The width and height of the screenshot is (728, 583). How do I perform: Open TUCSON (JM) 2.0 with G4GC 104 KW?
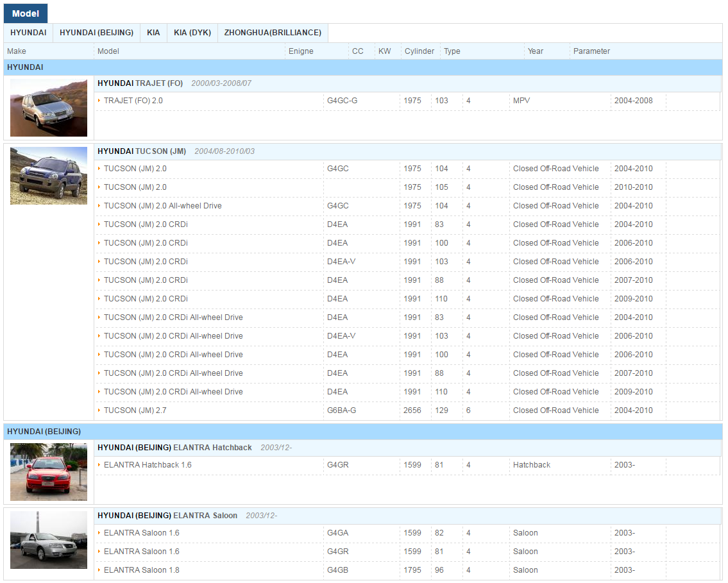pos(135,169)
